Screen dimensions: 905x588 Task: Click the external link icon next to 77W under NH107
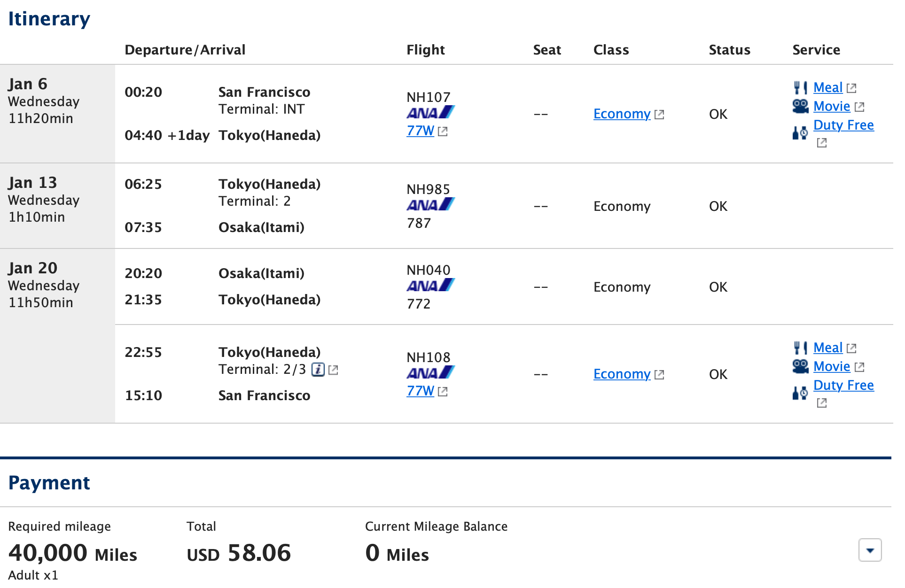pos(442,132)
